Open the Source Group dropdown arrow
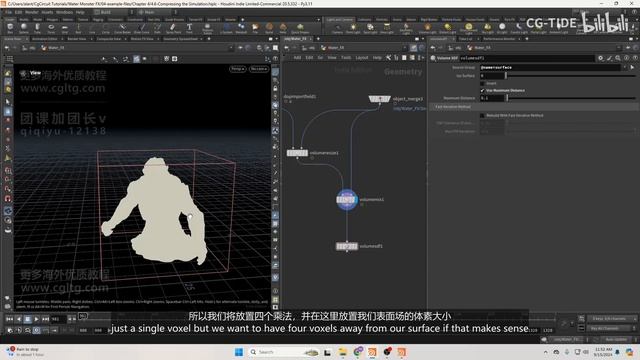The image size is (640, 360). [x=624, y=67]
